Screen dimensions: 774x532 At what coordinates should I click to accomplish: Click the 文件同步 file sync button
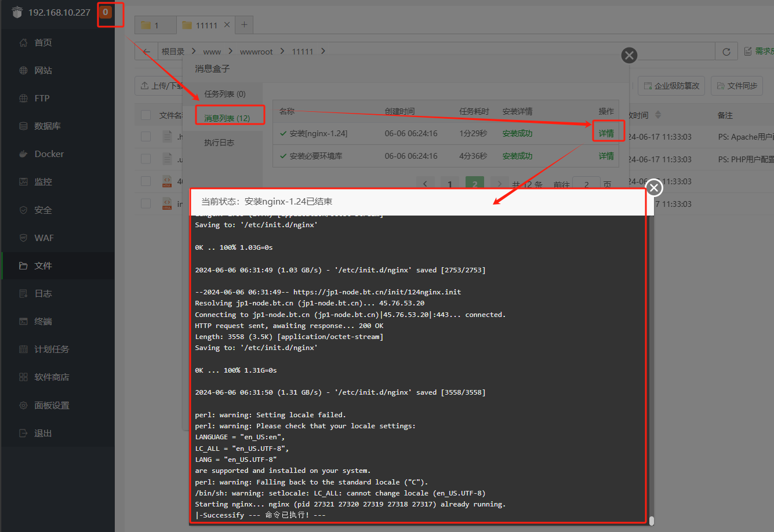[737, 86]
